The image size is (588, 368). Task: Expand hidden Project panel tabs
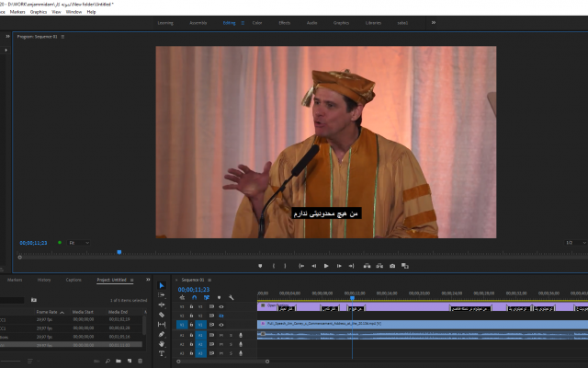pyautogui.click(x=148, y=280)
